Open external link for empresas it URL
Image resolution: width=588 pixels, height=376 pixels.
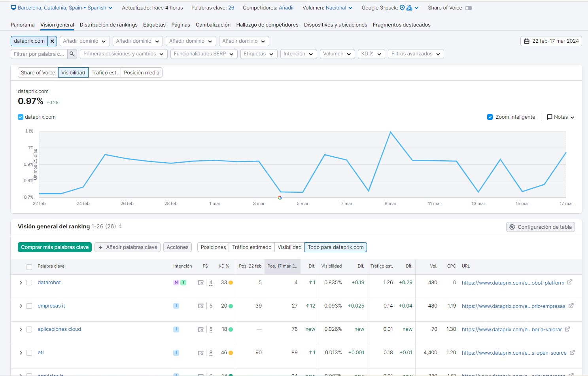point(571,306)
